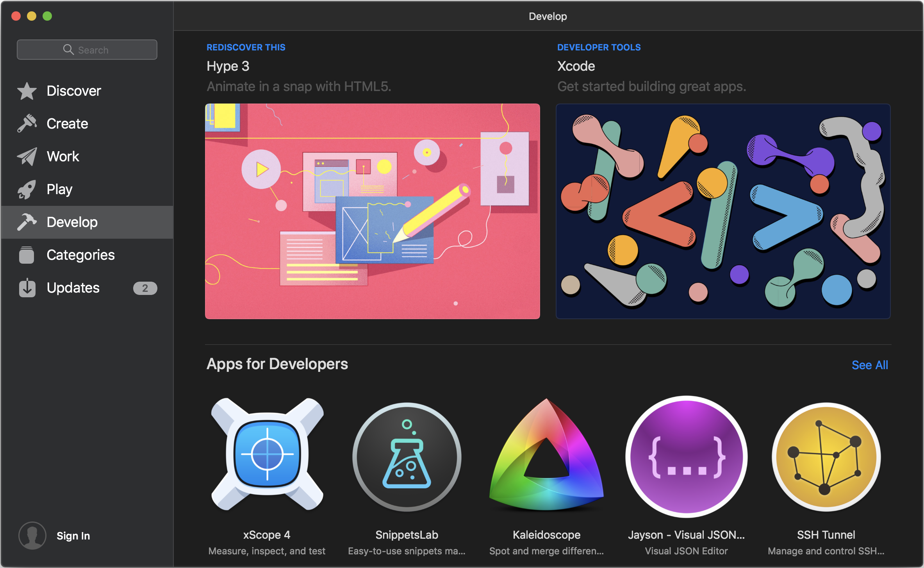Click 'Visual JSON Editor' subtitle
This screenshot has height=568, width=924.
(x=687, y=551)
